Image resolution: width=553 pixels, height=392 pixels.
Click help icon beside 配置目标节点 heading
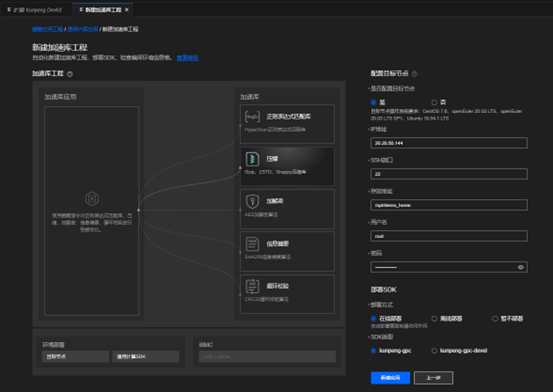point(415,74)
